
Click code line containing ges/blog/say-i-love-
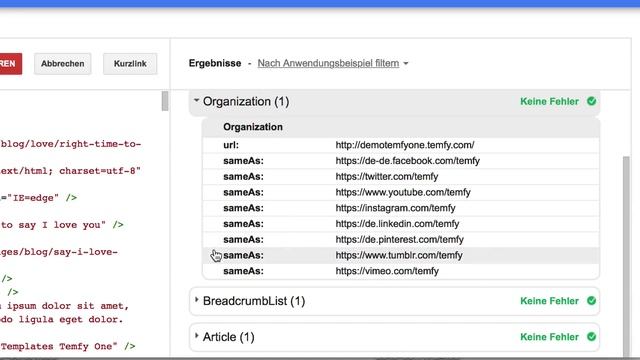[x=59, y=252]
